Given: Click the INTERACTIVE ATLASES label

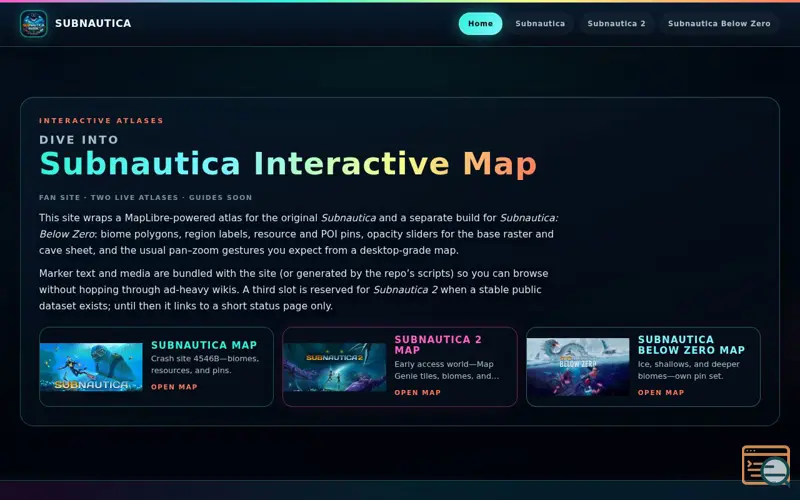Looking at the screenshot, I should point(102,121).
